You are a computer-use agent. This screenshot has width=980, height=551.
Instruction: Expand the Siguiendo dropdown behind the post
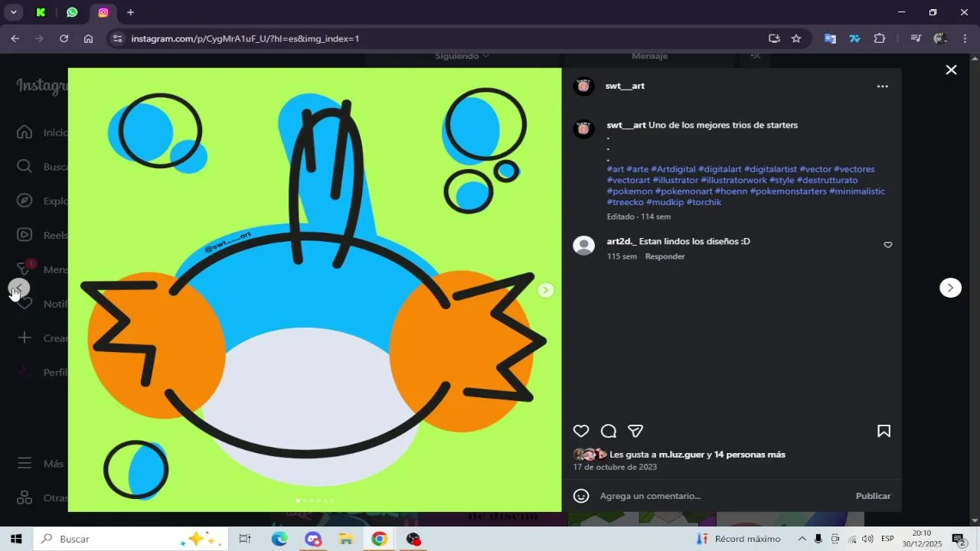pyautogui.click(x=462, y=56)
